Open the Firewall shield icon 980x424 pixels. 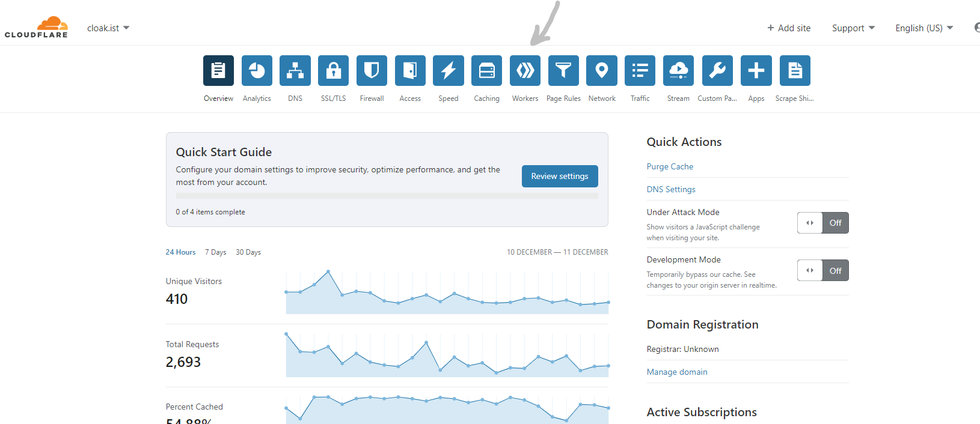[x=372, y=71]
